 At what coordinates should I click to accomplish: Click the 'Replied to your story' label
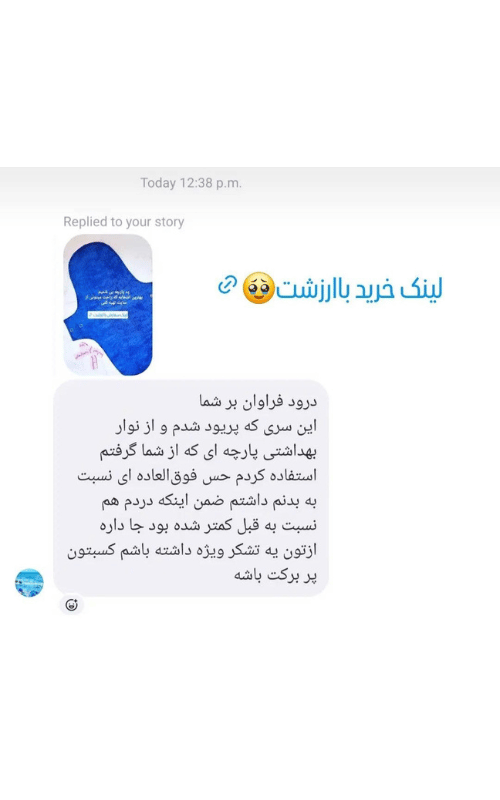tap(123, 222)
